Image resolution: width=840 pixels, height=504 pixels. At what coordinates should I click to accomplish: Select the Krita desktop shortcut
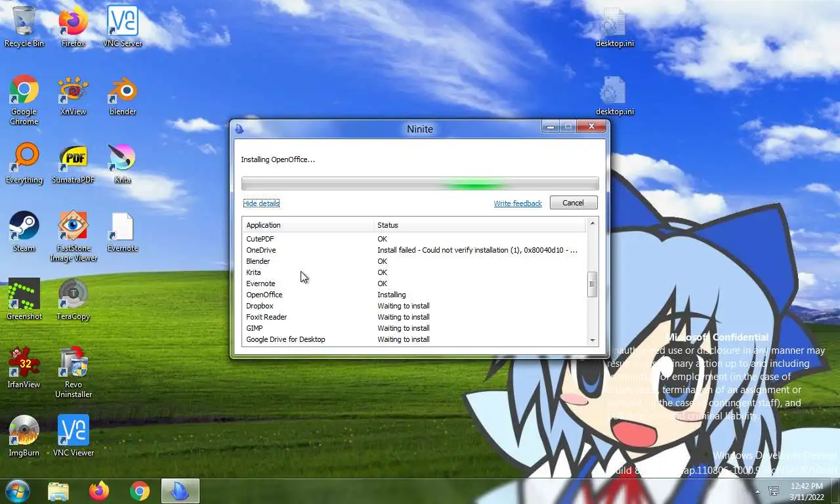122,163
